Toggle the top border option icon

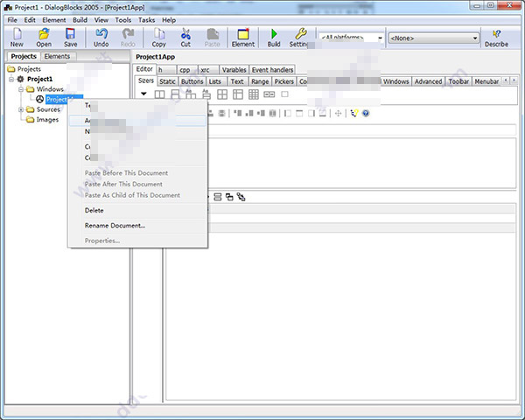point(299,114)
